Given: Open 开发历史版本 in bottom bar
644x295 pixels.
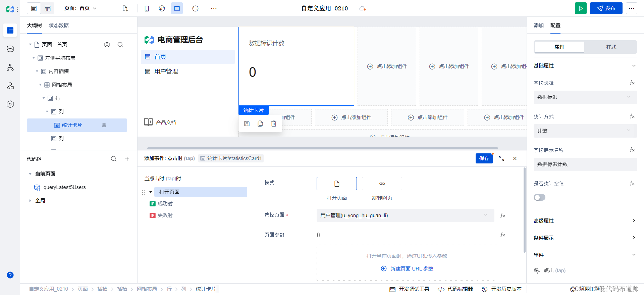Looking at the screenshot, I should coord(502,289).
